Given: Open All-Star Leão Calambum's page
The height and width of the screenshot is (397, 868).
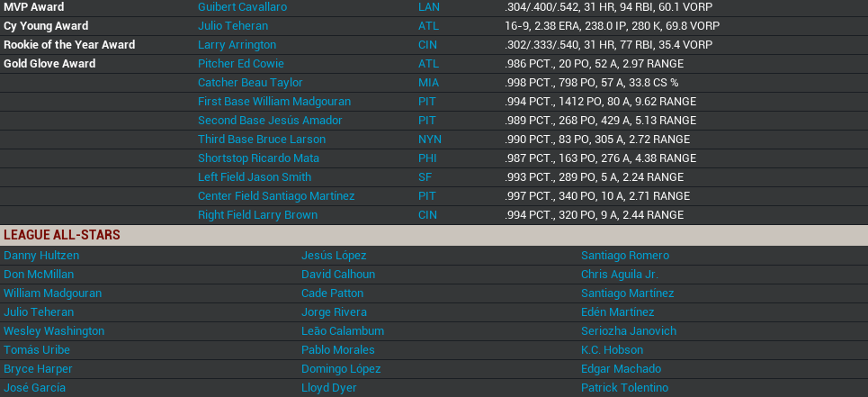Looking at the screenshot, I should coord(343,331).
